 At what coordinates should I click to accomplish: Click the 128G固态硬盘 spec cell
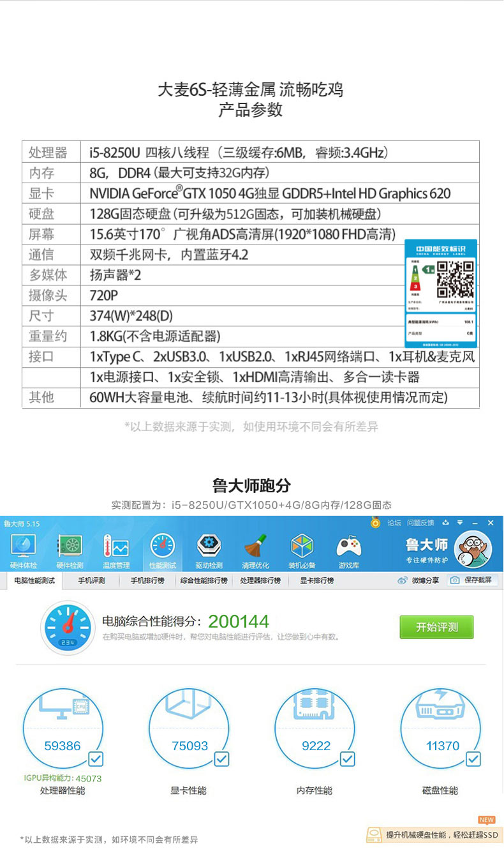[280, 213]
